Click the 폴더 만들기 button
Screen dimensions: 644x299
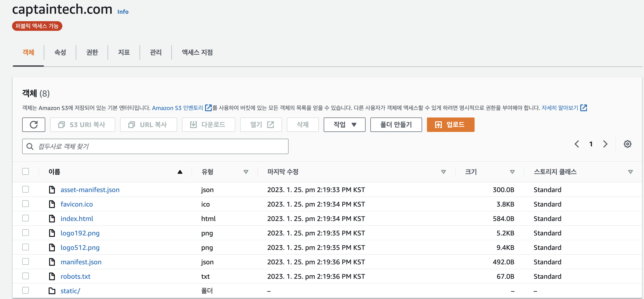tap(396, 124)
